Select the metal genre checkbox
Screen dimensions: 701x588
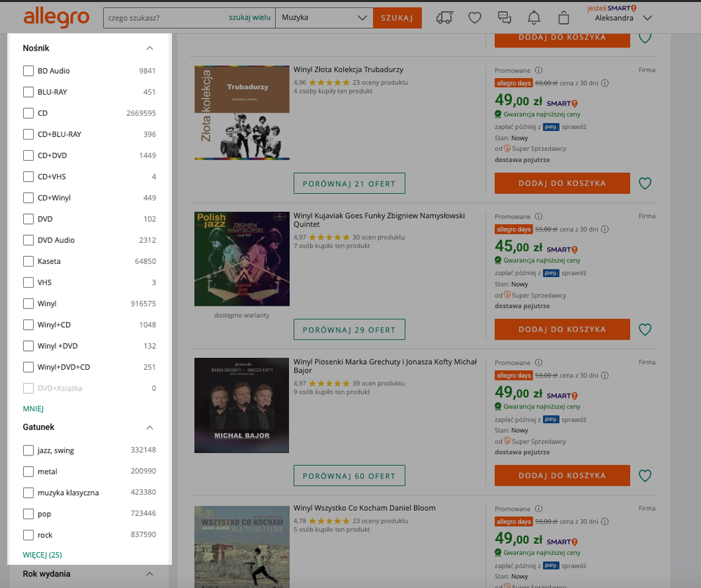pos(28,472)
